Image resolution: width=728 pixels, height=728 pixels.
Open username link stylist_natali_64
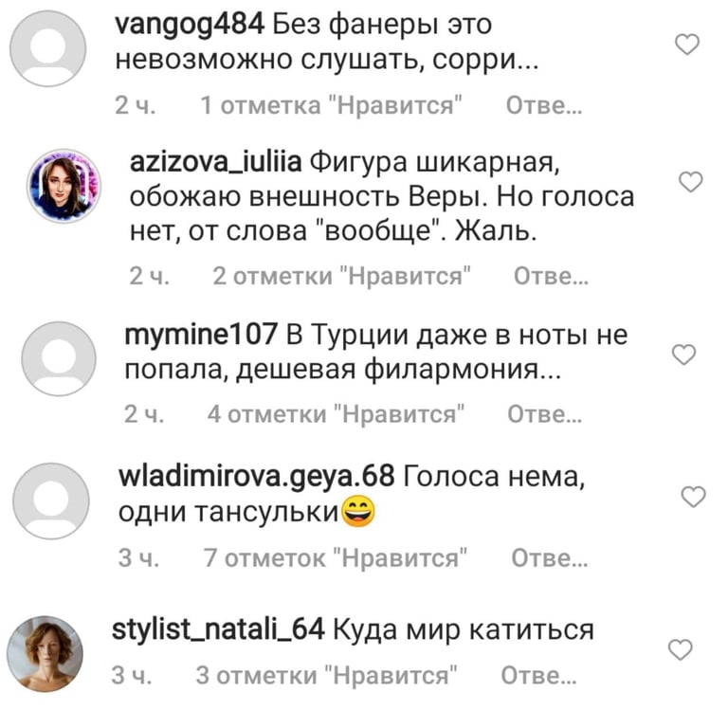(x=218, y=630)
